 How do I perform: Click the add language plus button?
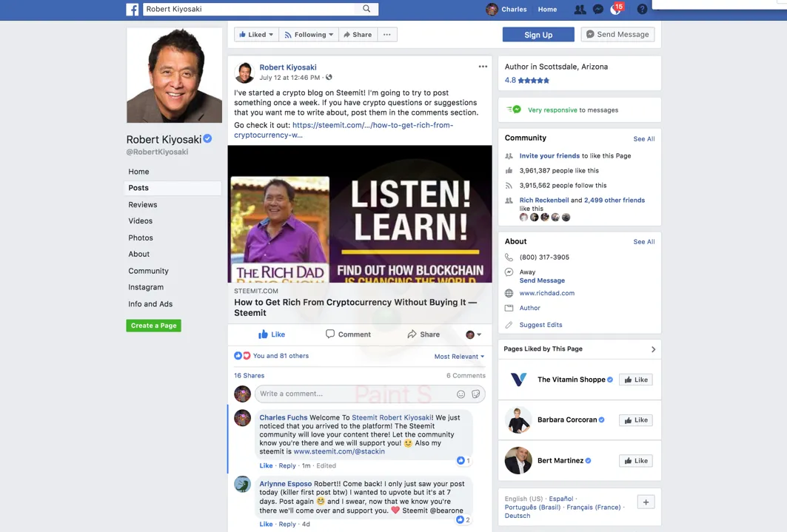click(646, 502)
